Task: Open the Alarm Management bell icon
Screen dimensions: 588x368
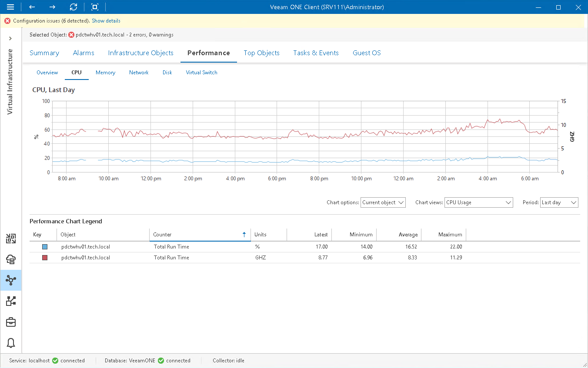Action: 11,343
